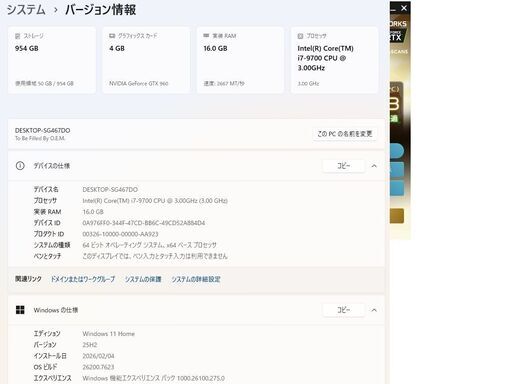Screen dimensions: 512x384
Task: Click the DESKTOP-SG467DO header name
Action: 43,130
